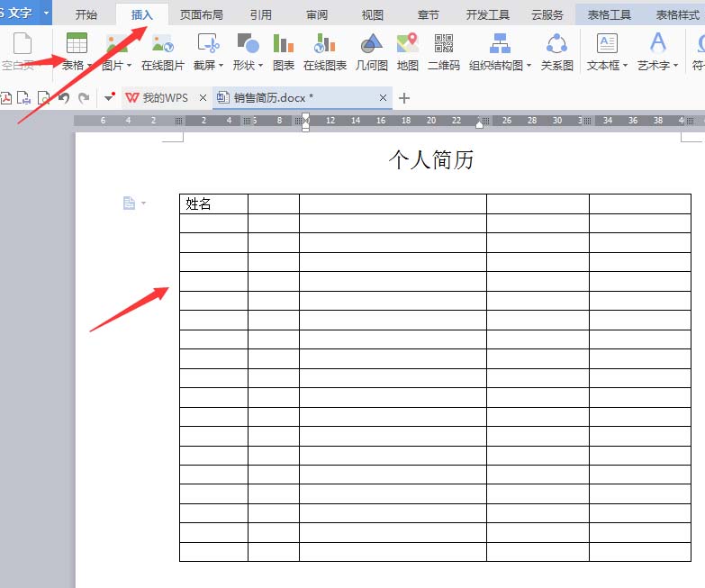Open the 审阅 tab
This screenshot has width=705, height=588.
317,14
